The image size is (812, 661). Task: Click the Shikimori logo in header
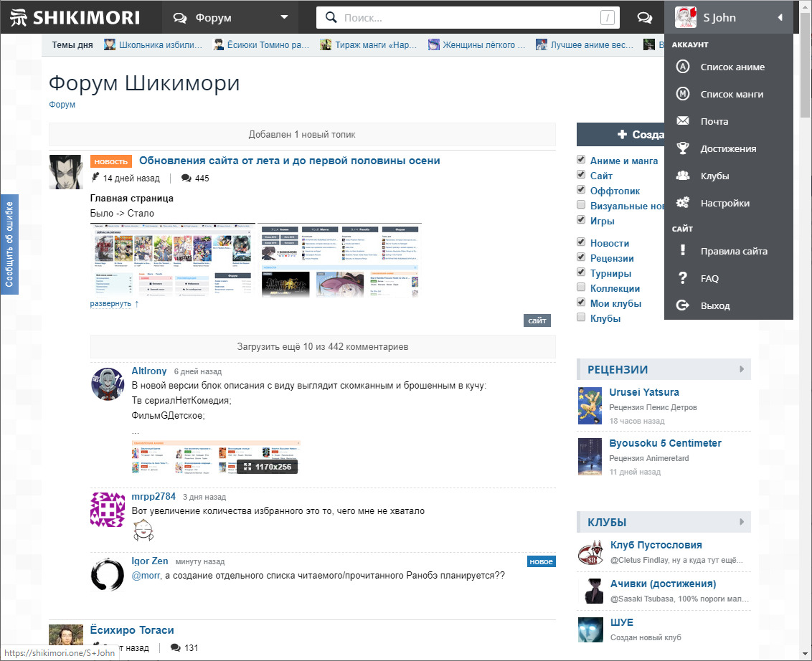pos(80,17)
